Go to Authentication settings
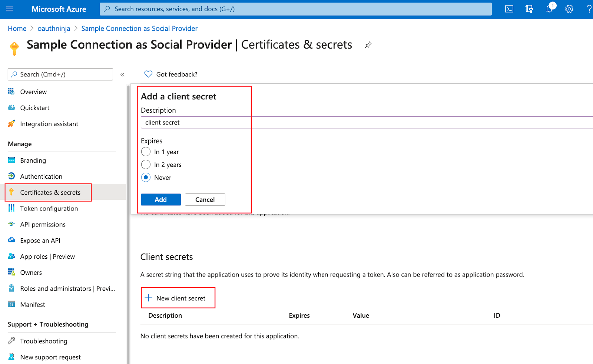The width and height of the screenshot is (593, 364). [41, 176]
